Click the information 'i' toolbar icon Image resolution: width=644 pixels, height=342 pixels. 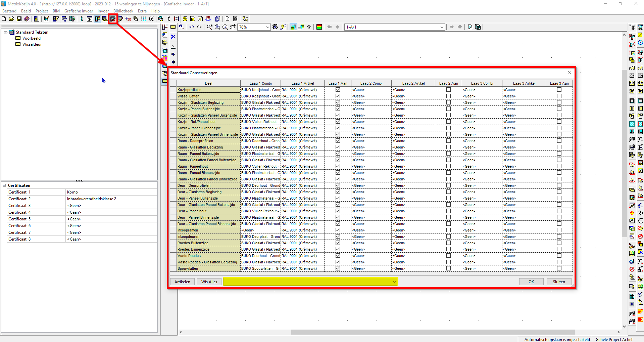click(x=82, y=19)
